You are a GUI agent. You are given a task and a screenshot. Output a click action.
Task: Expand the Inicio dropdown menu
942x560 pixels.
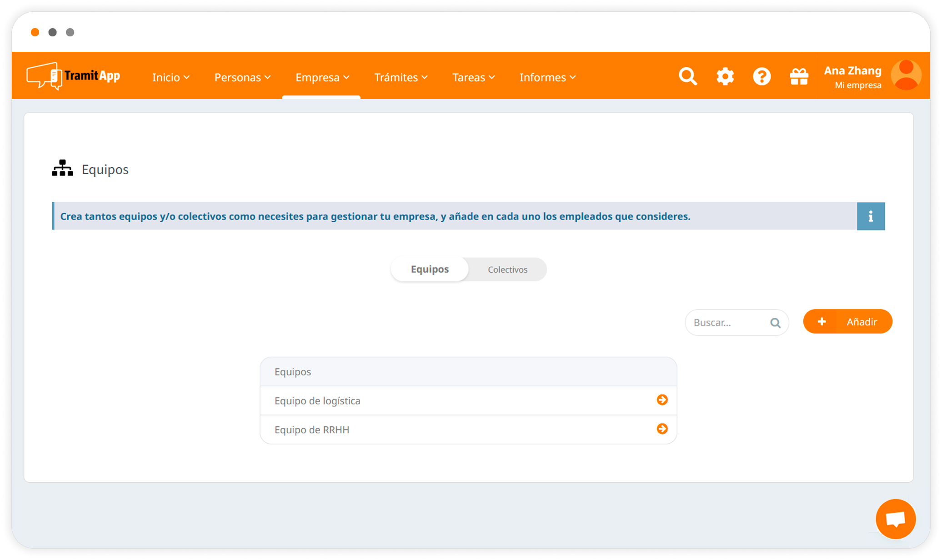[170, 78]
